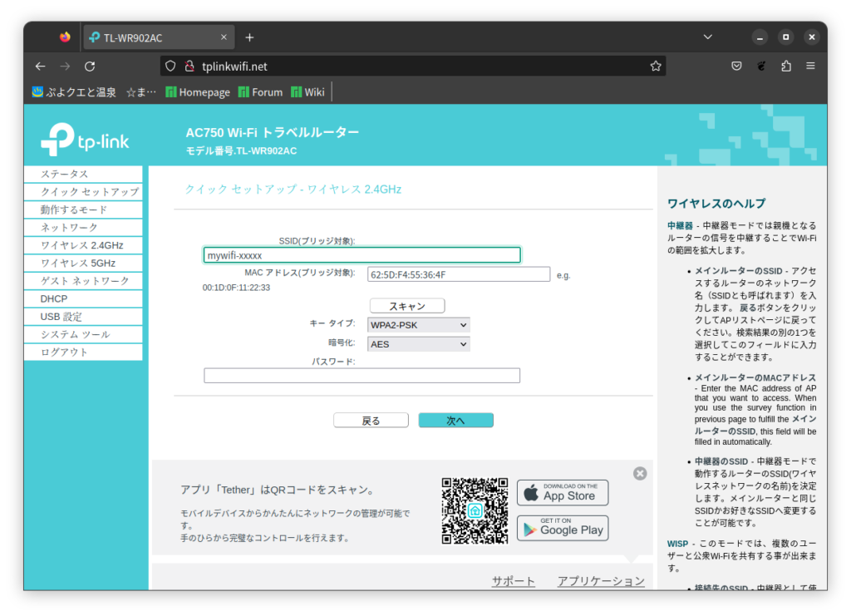Viewport: 851px width, 616px height.
Task: Open the Pocket save icon
Action: [x=736, y=67]
